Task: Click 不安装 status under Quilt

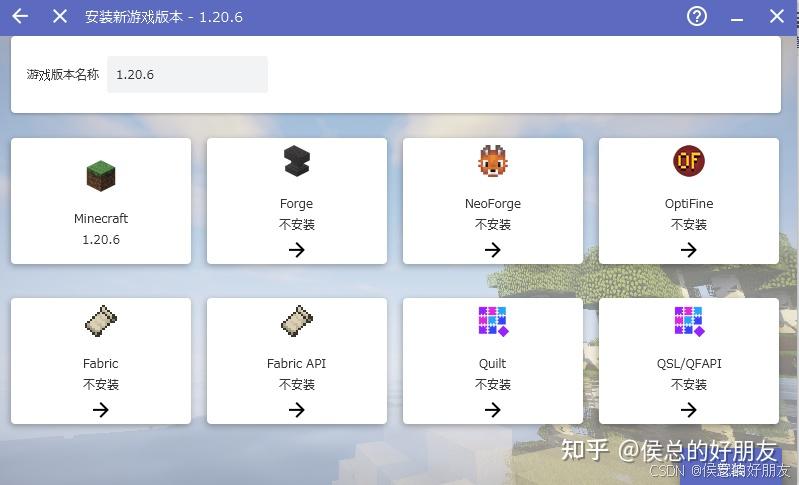Action: [492, 384]
